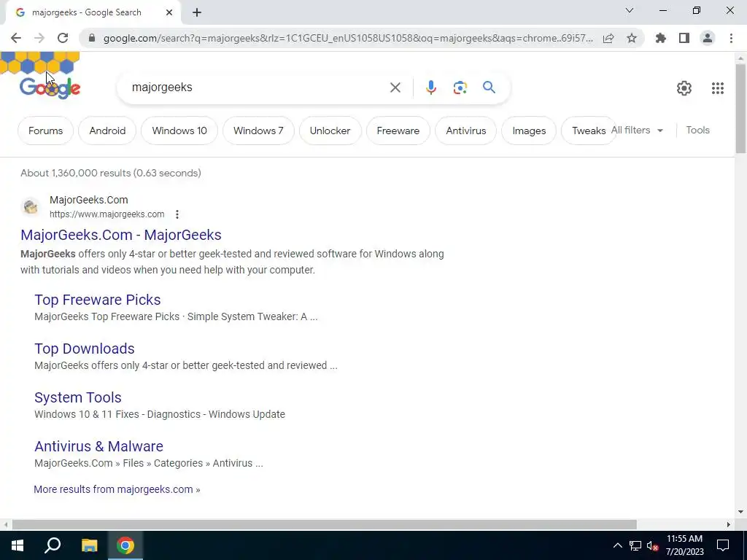The image size is (747, 560).
Task: Click the scroll down arrow
Action: 740,512
